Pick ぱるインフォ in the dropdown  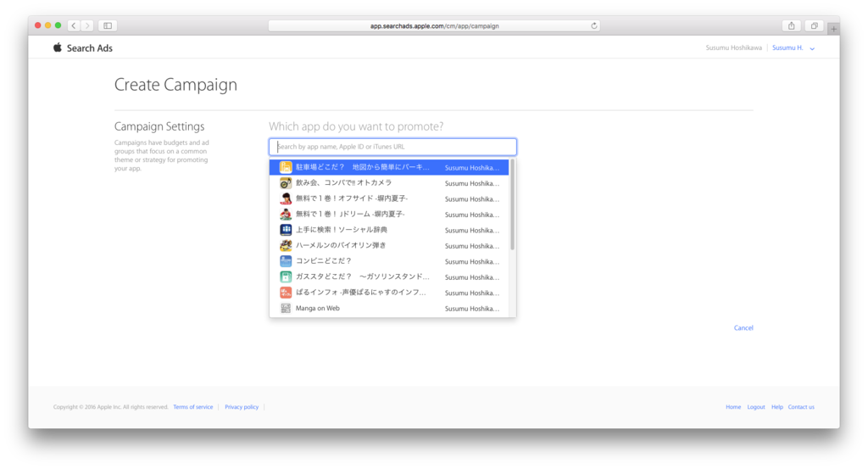[x=388, y=293]
